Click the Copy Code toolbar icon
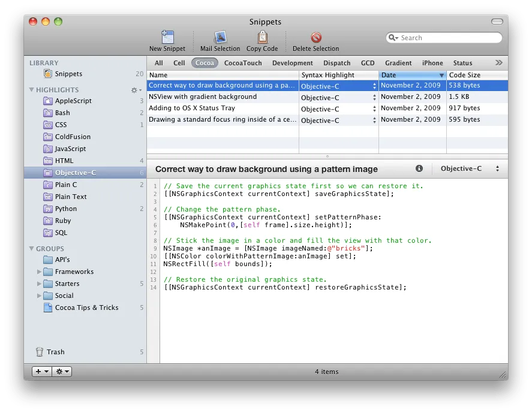 click(262, 37)
